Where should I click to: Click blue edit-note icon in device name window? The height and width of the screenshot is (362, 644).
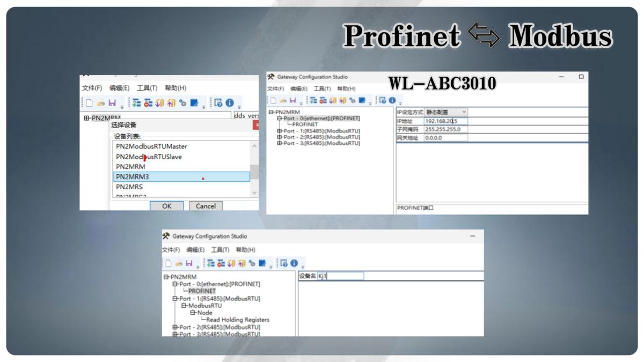point(262,263)
